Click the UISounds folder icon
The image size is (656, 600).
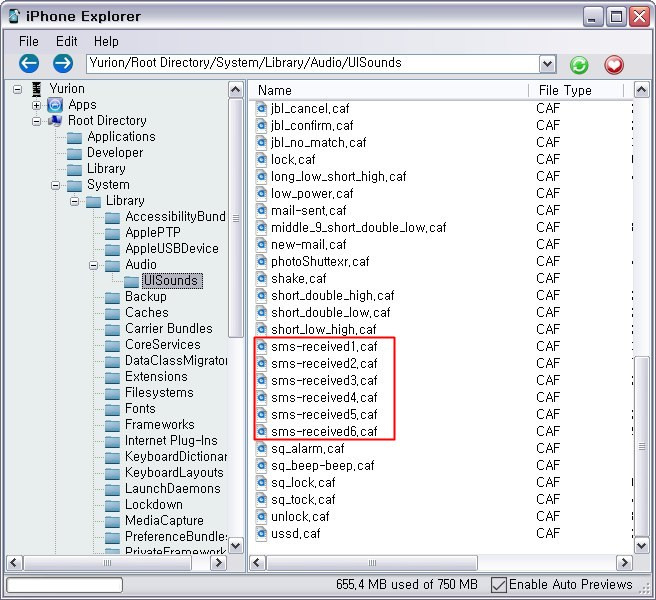pyautogui.click(x=131, y=281)
